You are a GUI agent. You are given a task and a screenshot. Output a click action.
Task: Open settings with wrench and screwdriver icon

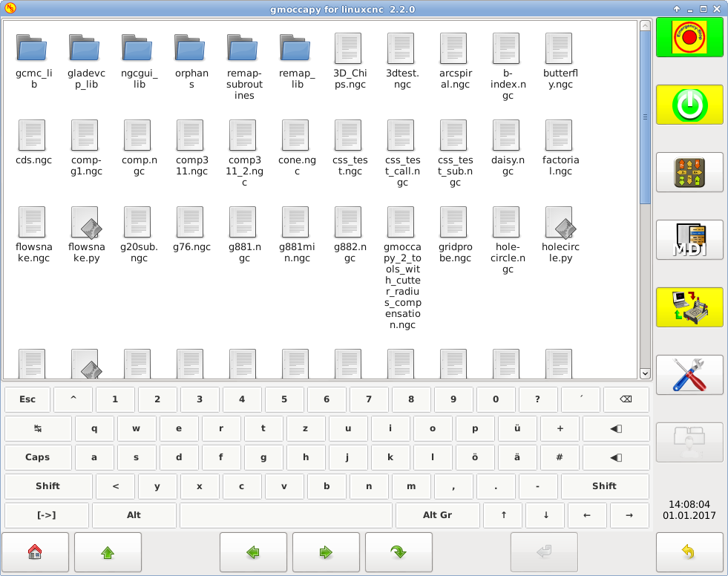click(689, 375)
